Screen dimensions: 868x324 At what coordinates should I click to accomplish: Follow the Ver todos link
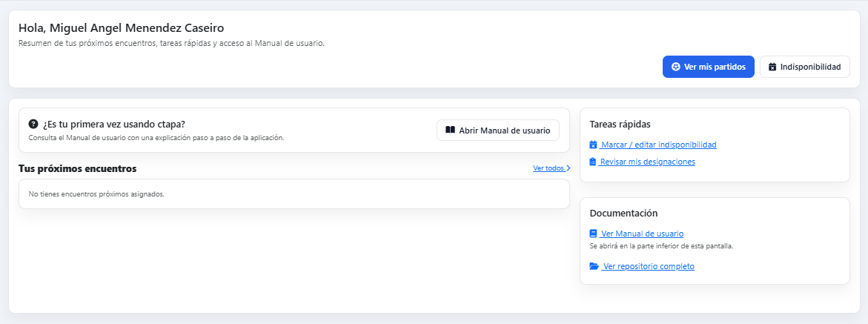[549, 168]
